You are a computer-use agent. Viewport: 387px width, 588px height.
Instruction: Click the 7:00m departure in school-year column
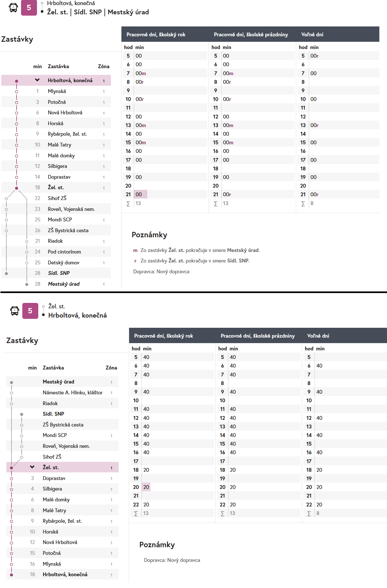pyautogui.click(x=141, y=73)
